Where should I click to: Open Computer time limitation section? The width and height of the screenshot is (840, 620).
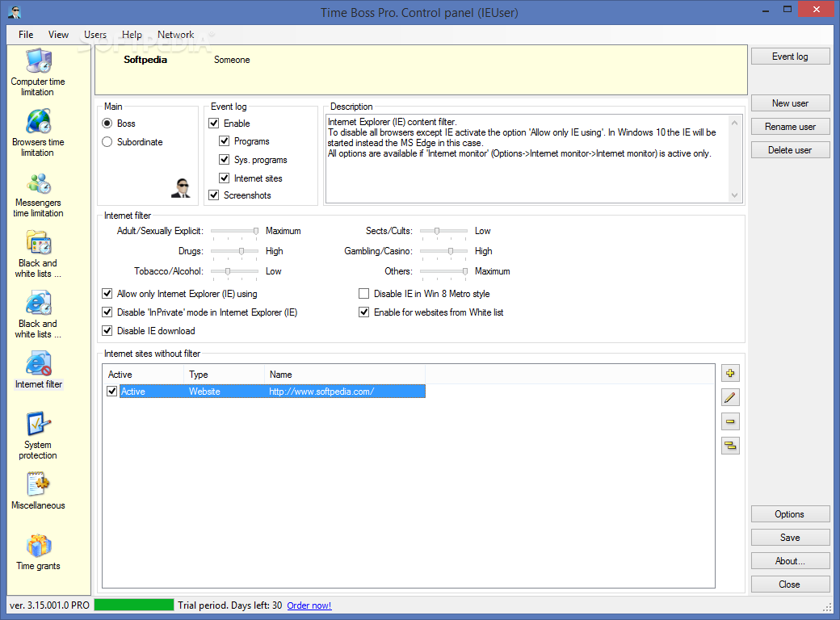pyautogui.click(x=38, y=73)
